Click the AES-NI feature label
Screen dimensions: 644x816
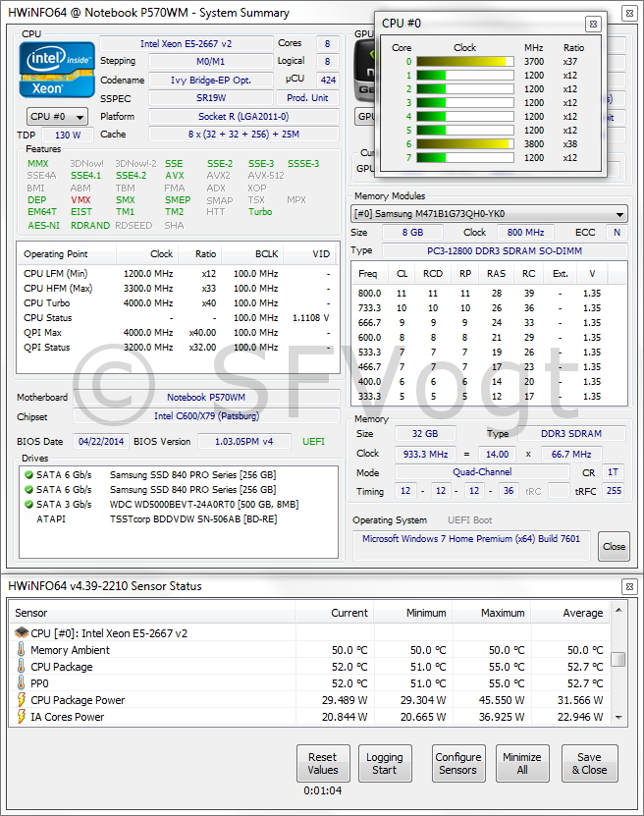pos(44,225)
